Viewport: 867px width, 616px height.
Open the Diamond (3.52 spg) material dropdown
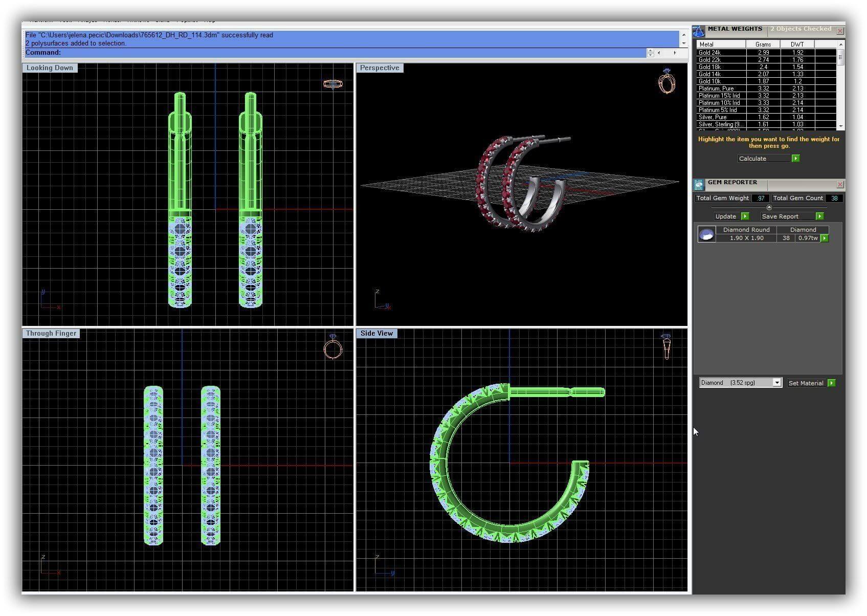coord(776,383)
